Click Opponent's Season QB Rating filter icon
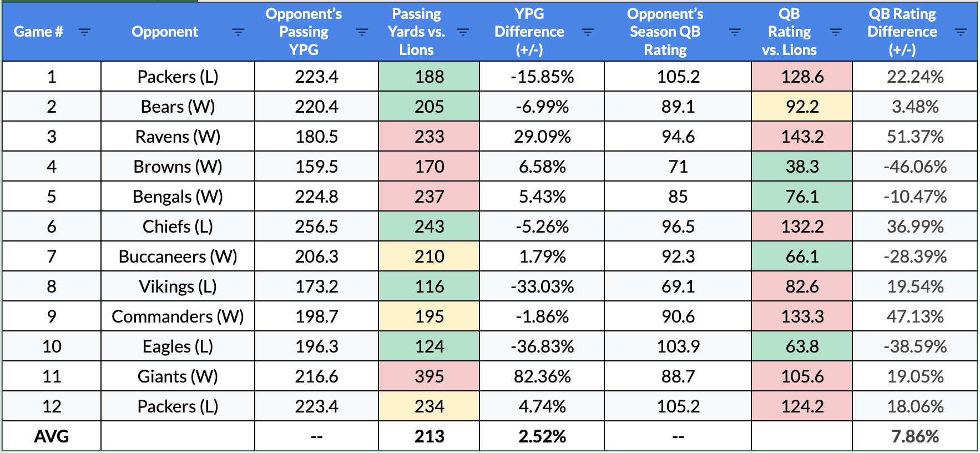 pos(735,32)
